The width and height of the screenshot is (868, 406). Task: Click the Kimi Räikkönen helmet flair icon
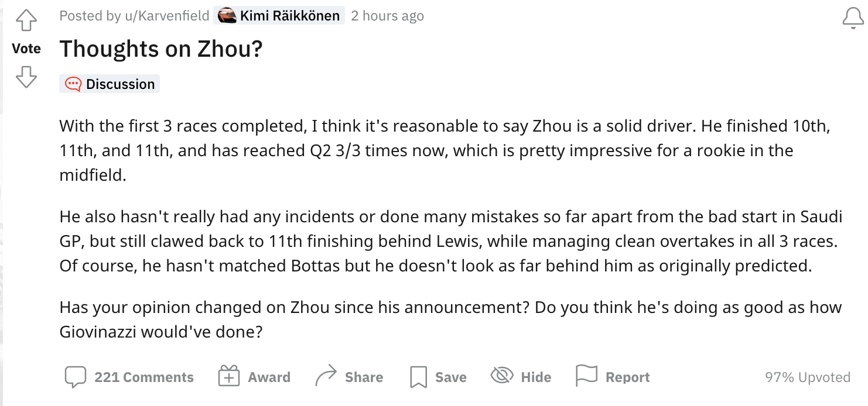[227, 16]
